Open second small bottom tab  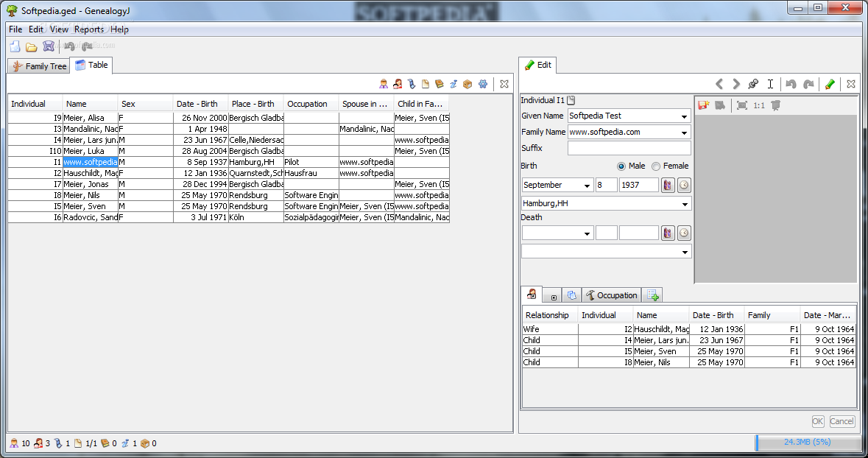(x=553, y=296)
